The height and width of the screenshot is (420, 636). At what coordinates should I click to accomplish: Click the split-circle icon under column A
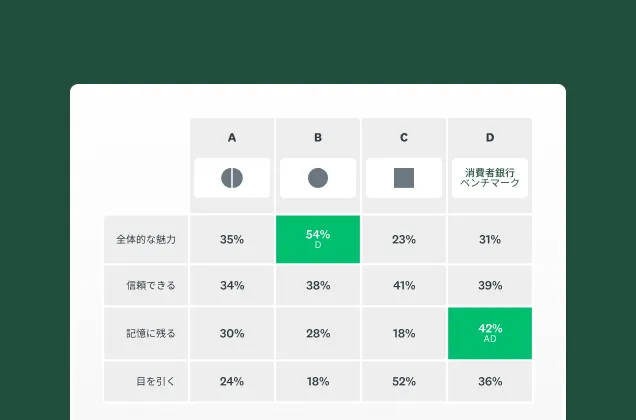[232, 178]
